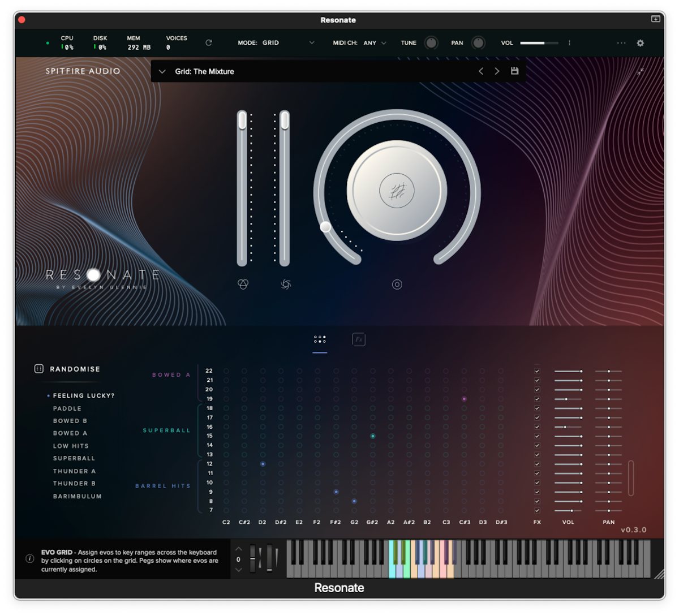Click the large central round knob

coord(397,191)
